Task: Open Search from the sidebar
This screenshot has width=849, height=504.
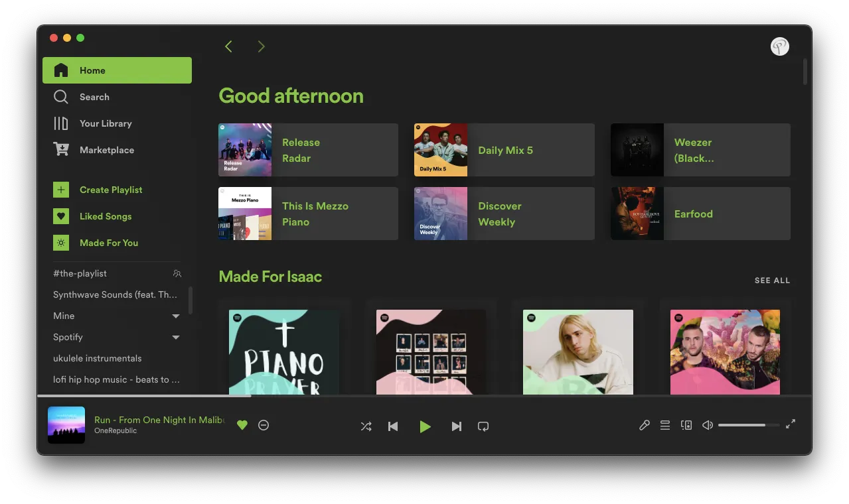Action: (94, 97)
